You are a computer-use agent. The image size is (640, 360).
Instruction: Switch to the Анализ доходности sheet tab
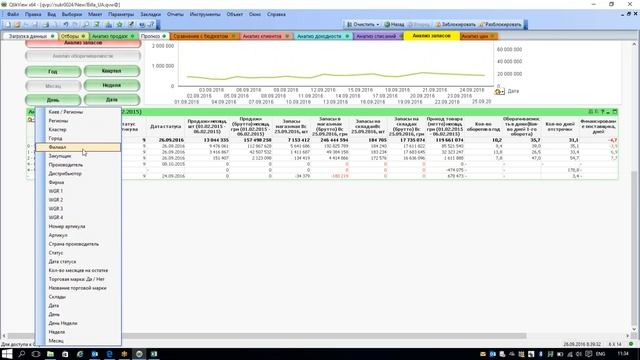(322, 36)
